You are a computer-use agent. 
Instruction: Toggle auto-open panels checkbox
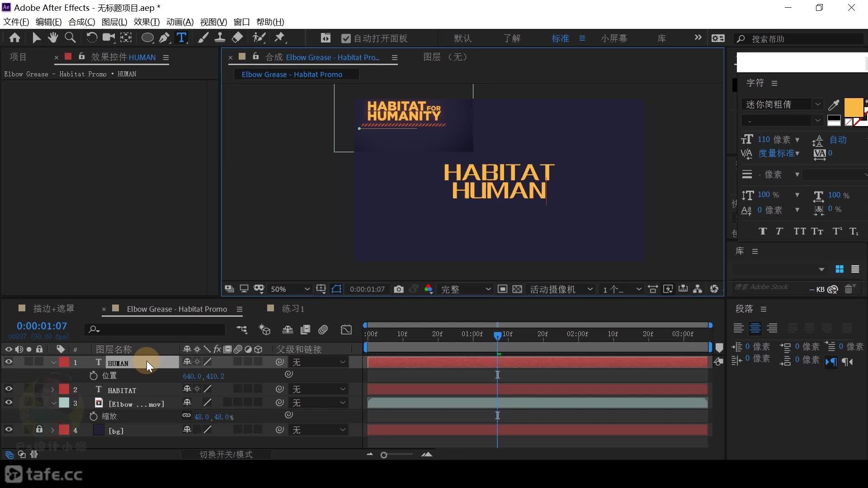coord(346,38)
